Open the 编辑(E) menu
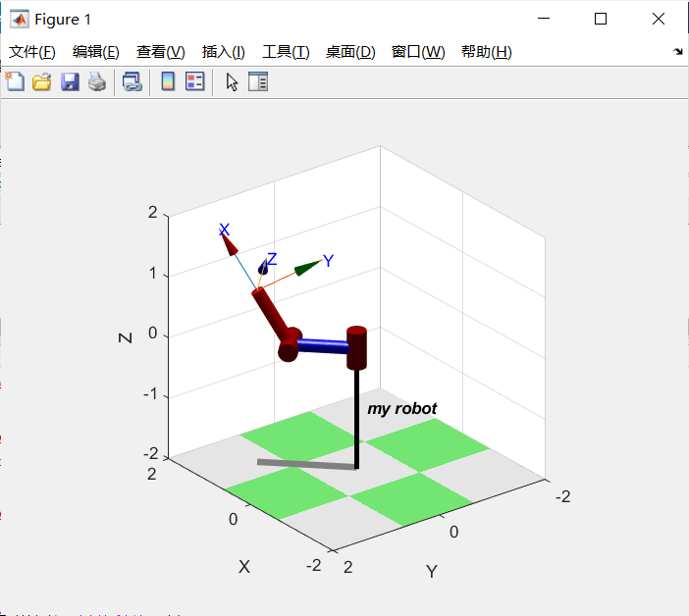The image size is (689, 616). coord(96,52)
